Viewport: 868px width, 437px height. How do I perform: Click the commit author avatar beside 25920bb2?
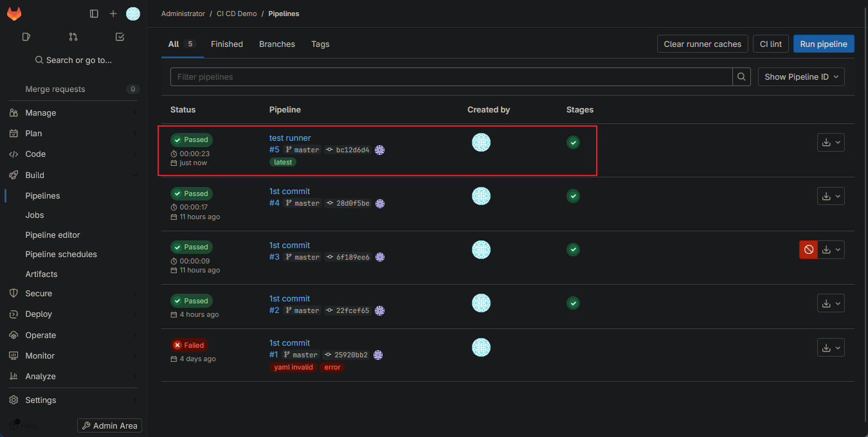(x=378, y=355)
